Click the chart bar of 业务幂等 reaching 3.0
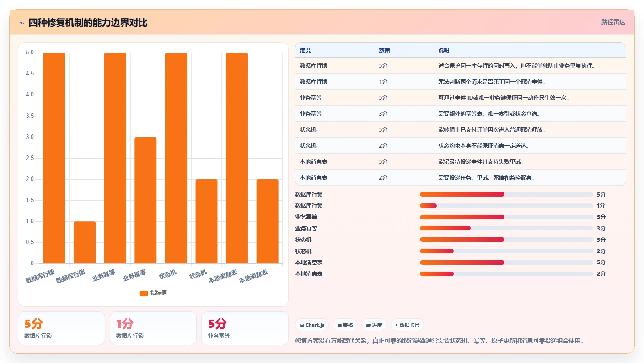This screenshot has width=644, height=363. [145, 200]
